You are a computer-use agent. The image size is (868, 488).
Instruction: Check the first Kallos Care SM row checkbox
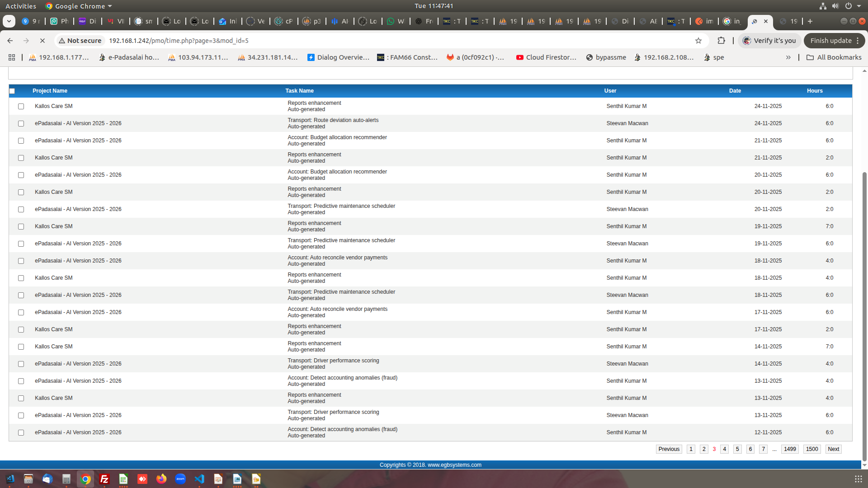click(21, 107)
